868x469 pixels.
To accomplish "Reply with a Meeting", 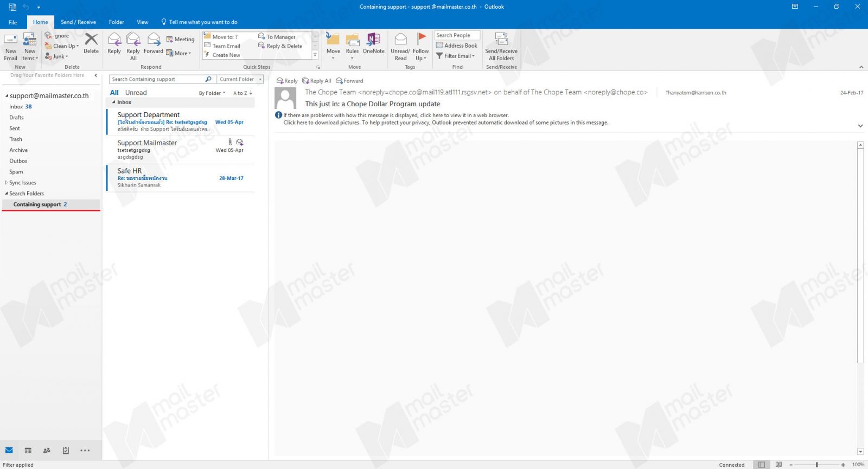I will click(180, 39).
